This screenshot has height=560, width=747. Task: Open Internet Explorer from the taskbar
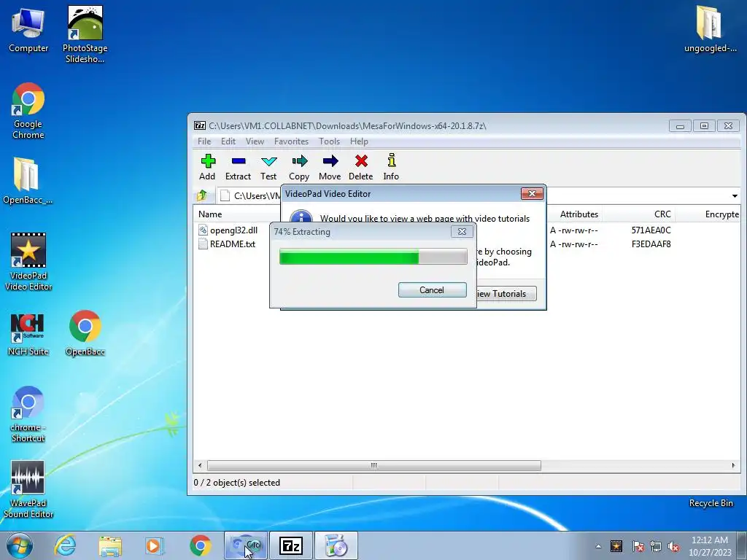pyautogui.click(x=65, y=545)
